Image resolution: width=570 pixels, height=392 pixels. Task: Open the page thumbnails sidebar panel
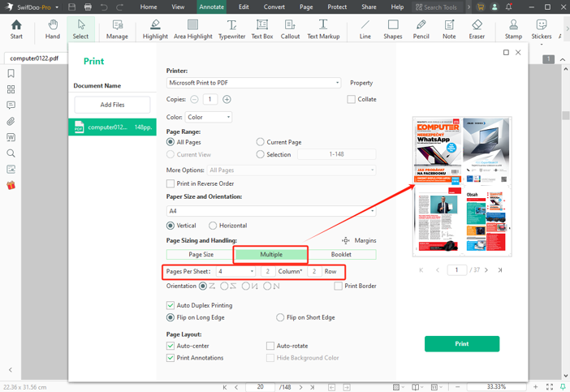coord(11,89)
